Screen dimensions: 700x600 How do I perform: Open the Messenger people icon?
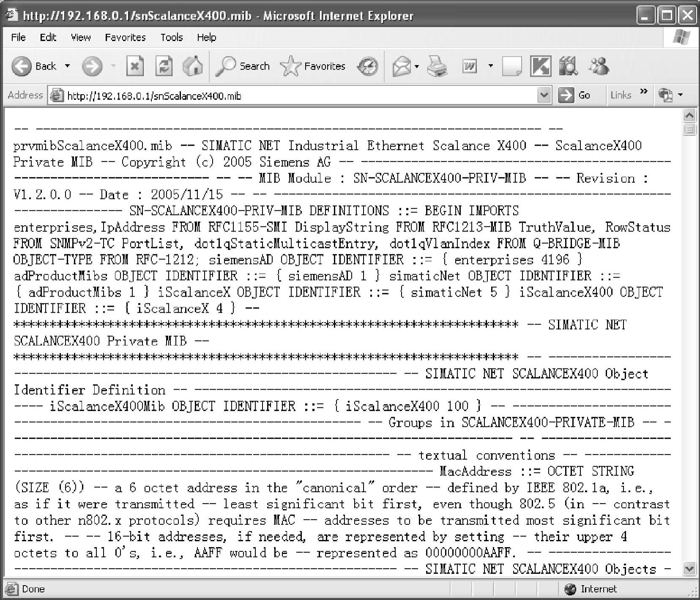coord(598,66)
